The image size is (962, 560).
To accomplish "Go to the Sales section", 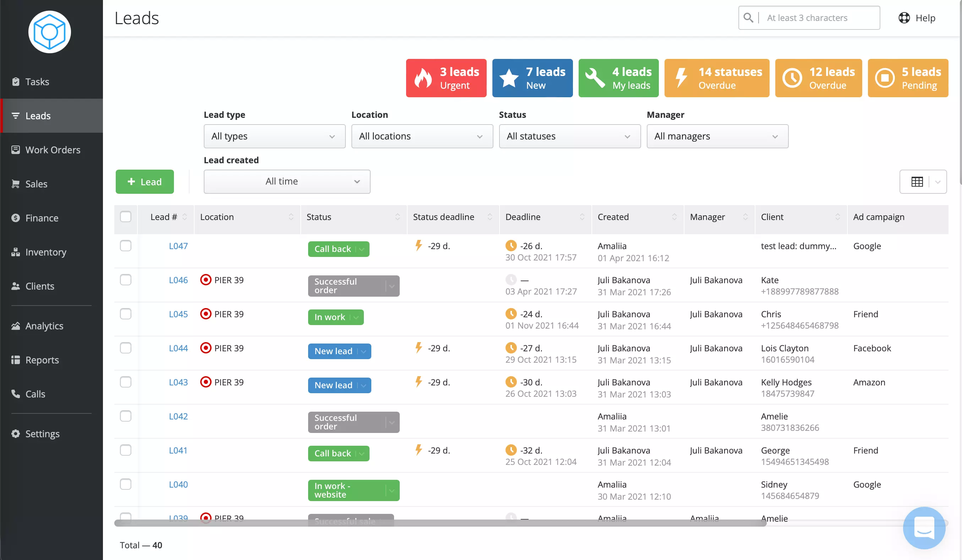I will point(51,183).
